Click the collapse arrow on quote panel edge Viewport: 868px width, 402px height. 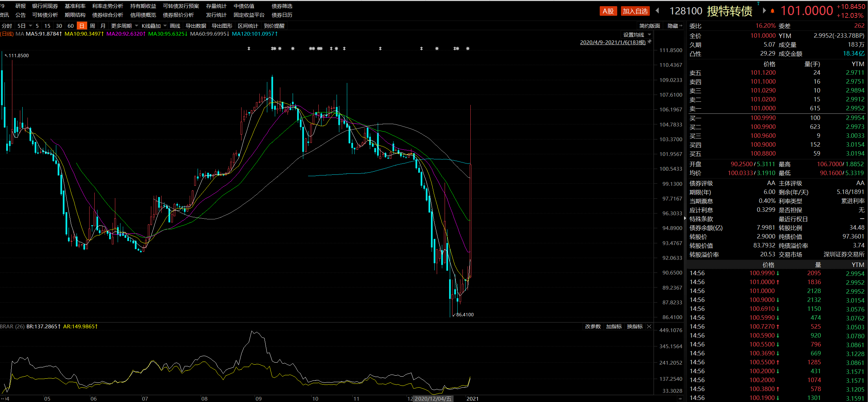685,218
